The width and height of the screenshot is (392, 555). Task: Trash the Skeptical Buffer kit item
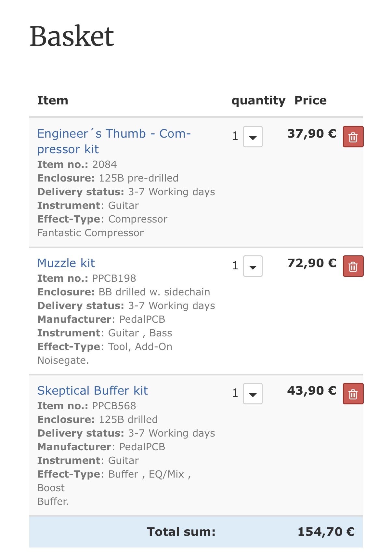(x=353, y=394)
